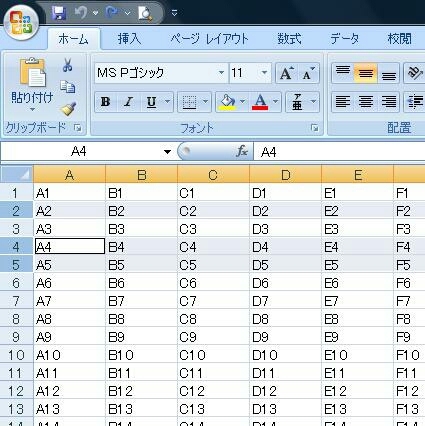Open the redo history dropdown arrow

[x=127, y=13]
